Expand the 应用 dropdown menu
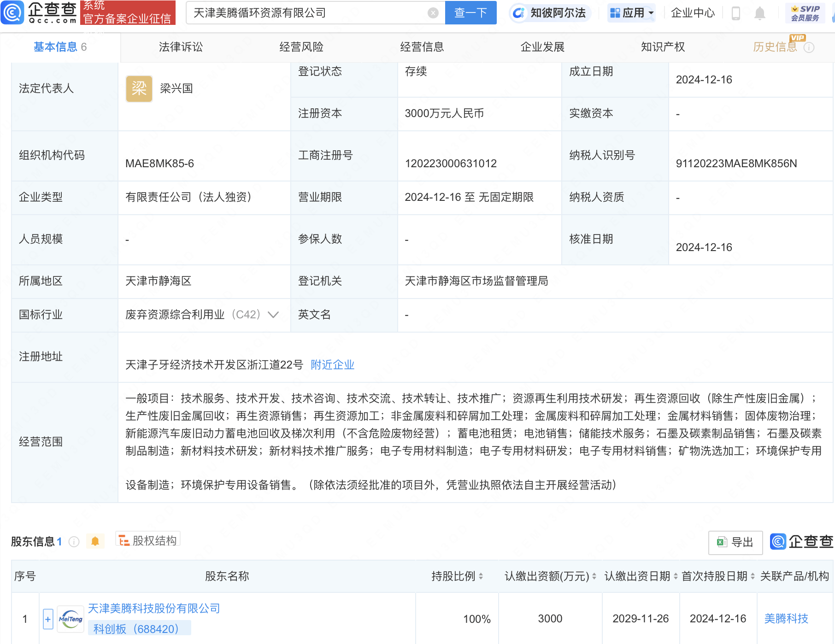The height and width of the screenshot is (644, 835). tap(631, 13)
